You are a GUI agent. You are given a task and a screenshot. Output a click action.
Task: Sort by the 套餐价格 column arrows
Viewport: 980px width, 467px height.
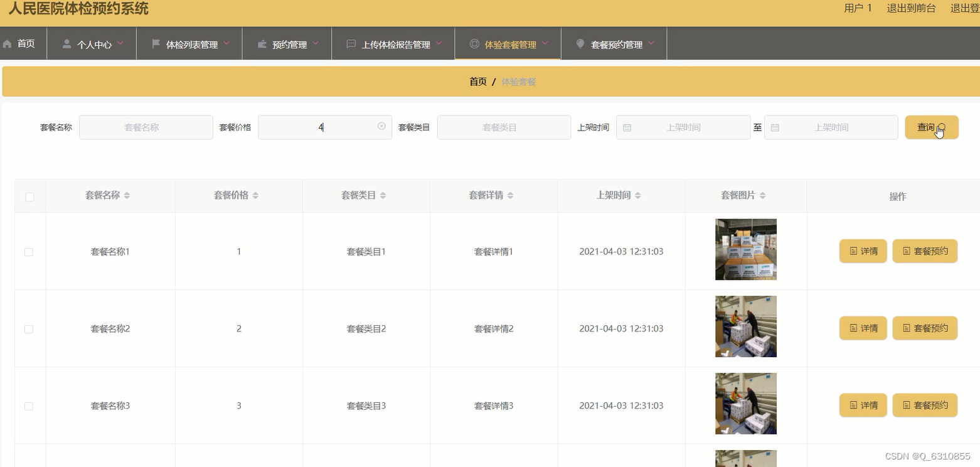pos(255,196)
